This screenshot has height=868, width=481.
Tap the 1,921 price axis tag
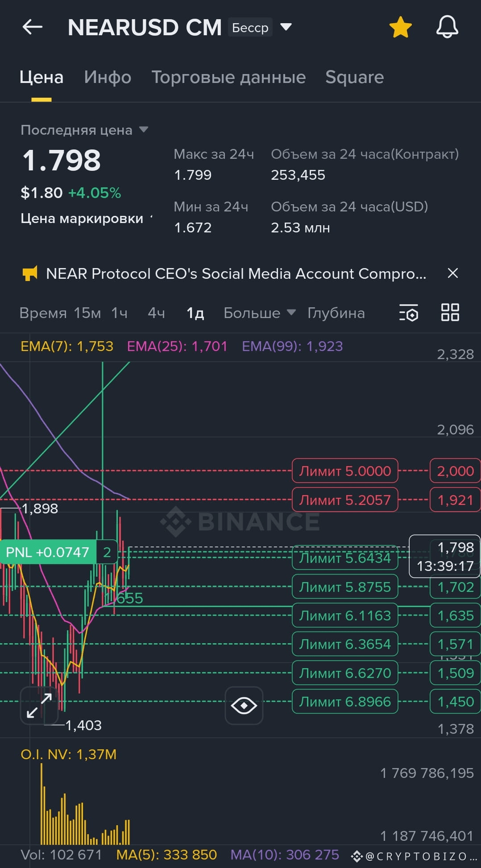coord(455,500)
